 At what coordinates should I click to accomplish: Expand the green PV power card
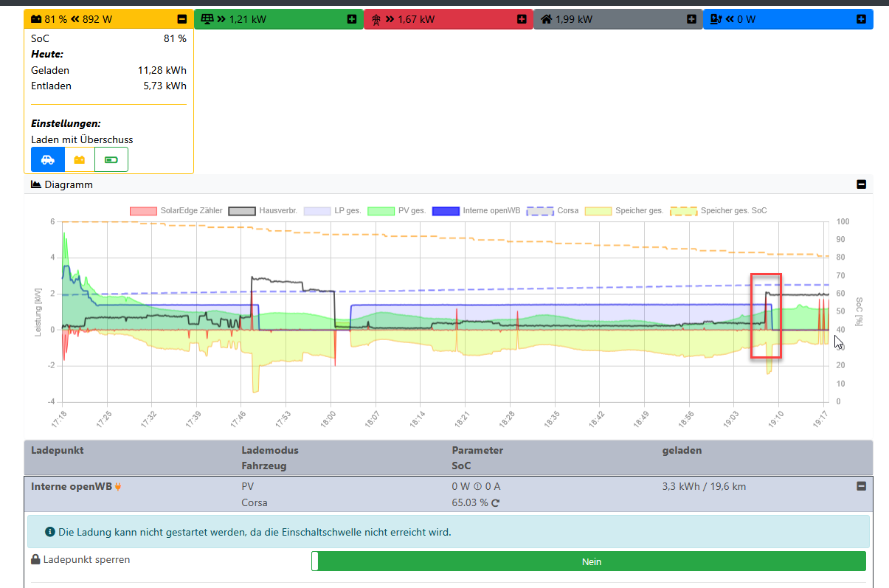352,19
